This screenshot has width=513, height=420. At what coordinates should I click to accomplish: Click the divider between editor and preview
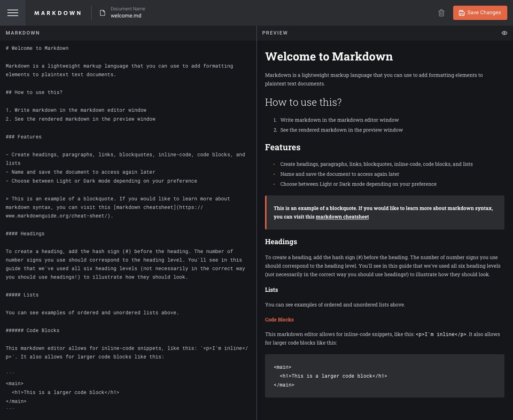click(256, 214)
